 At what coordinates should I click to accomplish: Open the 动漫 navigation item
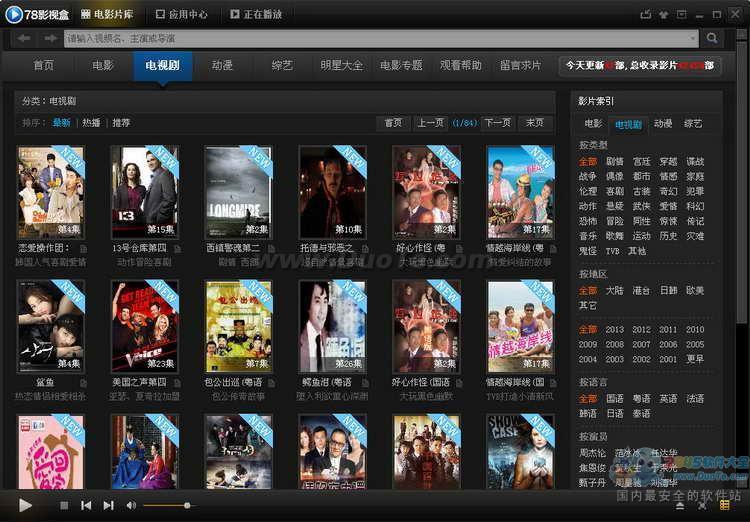222,65
